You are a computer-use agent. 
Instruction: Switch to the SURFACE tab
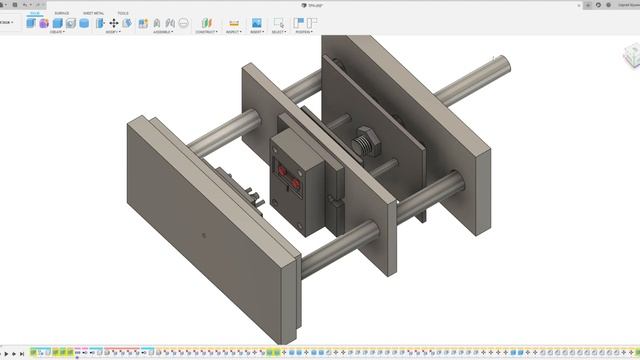[x=62, y=13]
